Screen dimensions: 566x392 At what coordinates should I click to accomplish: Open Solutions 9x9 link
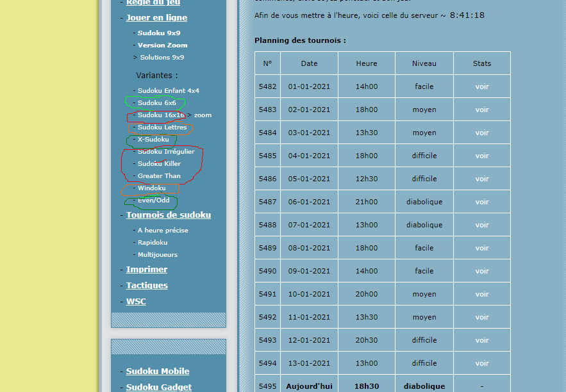(x=162, y=58)
